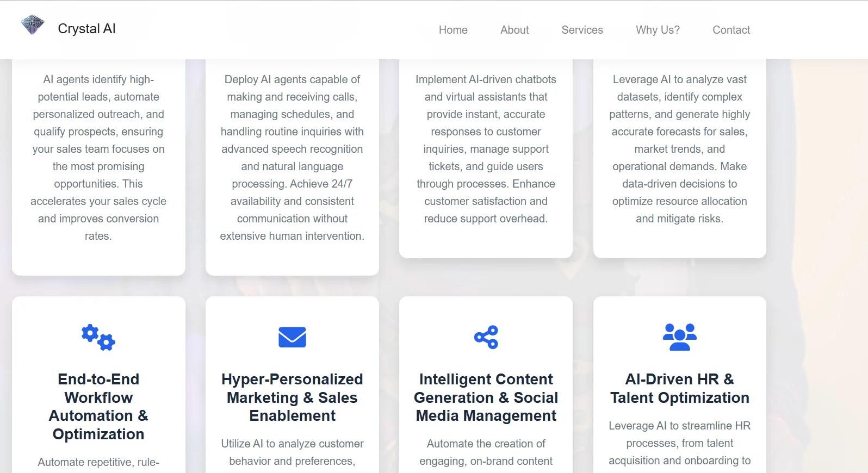Open Services in the navigation bar
868x473 pixels.
(582, 30)
